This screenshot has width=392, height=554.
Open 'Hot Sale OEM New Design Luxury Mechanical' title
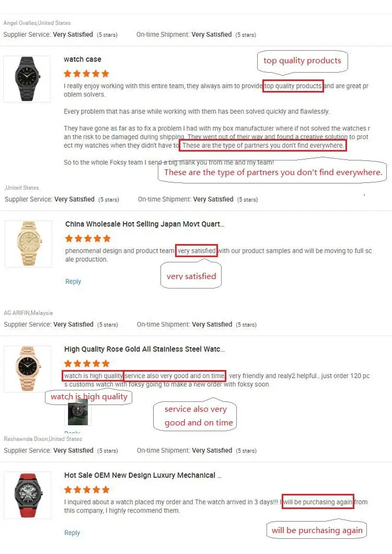coord(143,475)
